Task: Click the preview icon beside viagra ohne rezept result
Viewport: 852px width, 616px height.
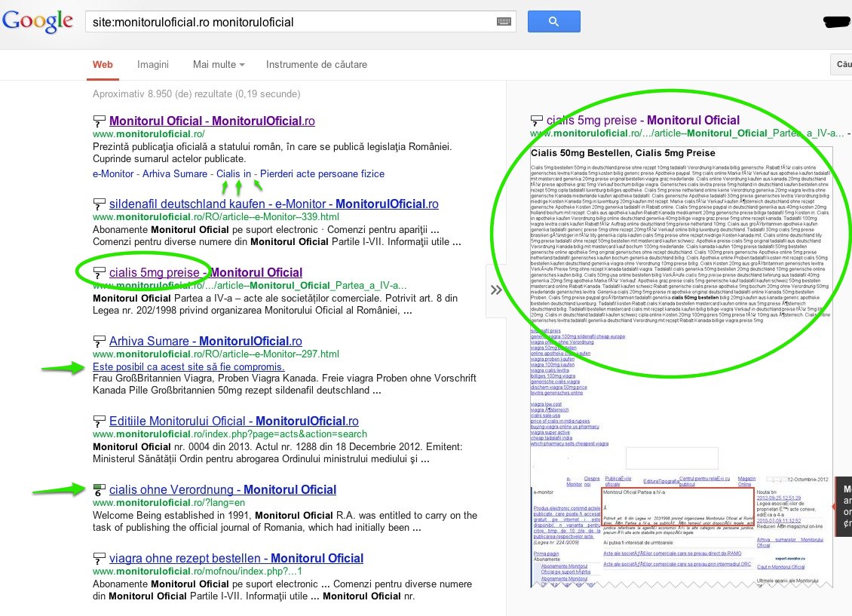Action: [x=99, y=559]
